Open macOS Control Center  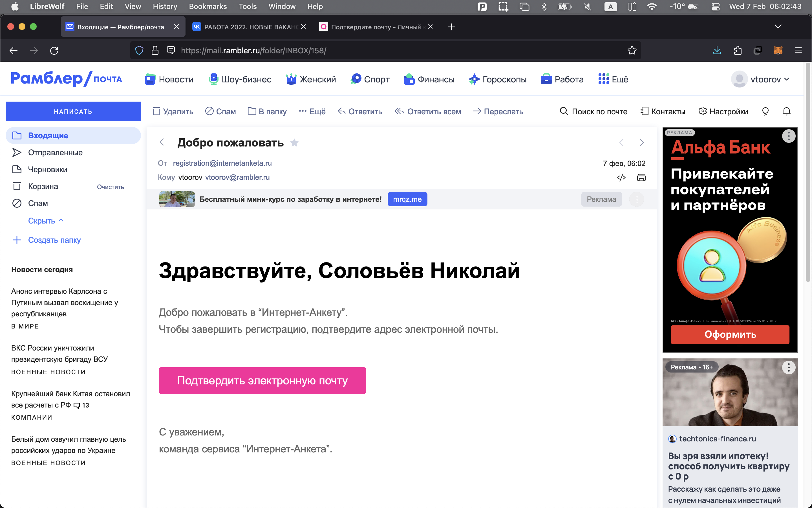tap(715, 6)
